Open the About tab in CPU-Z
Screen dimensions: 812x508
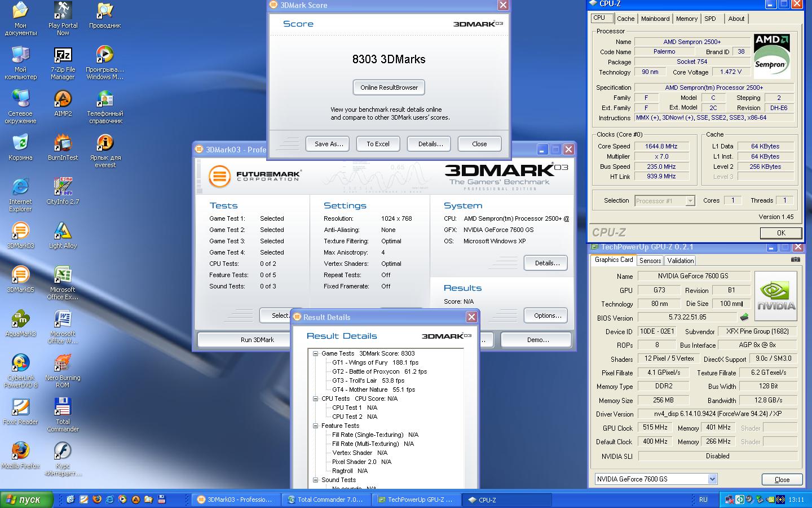tap(736, 19)
